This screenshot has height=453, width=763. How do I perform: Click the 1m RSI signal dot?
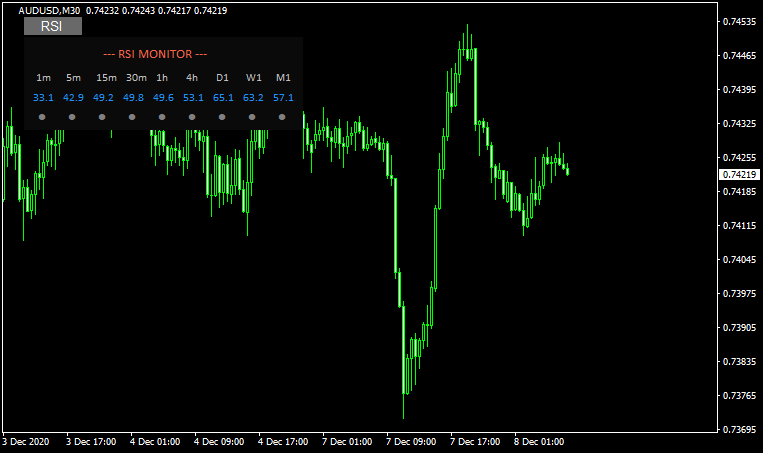pyautogui.click(x=42, y=117)
